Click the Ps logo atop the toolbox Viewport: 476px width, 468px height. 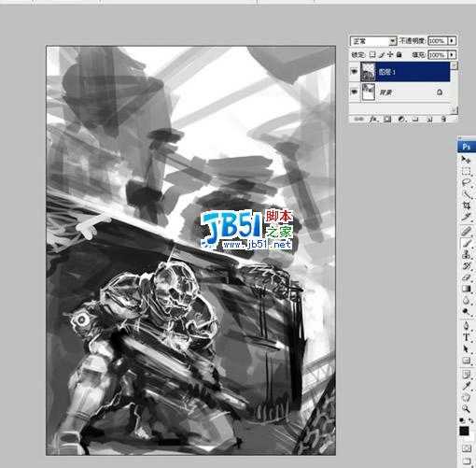click(x=466, y=147)
